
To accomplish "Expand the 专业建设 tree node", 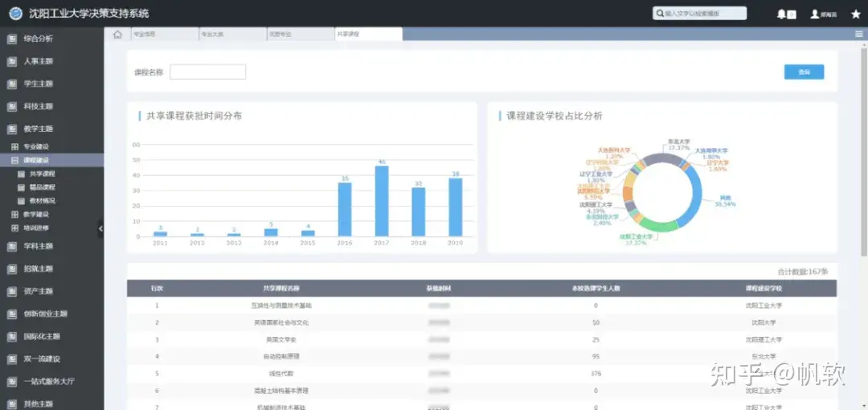I will (x=15, y=147).
